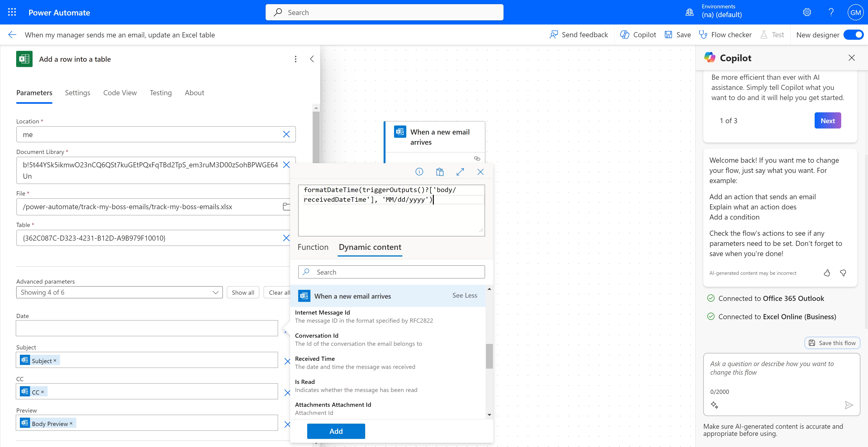Remove the Subject dynamic content token
Viewport: 868px width, 447px height.
click(x=55, y=361)
